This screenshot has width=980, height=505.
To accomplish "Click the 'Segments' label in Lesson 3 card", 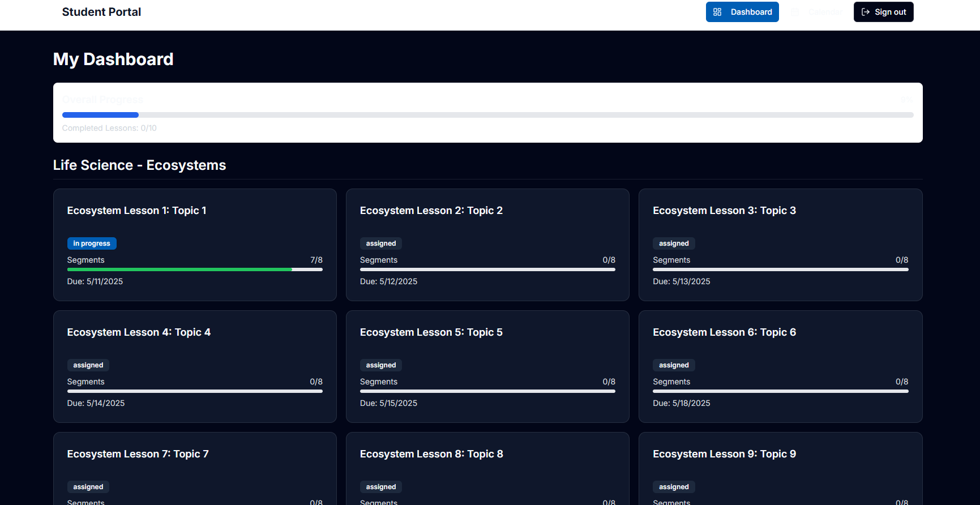I will [671, 260].
